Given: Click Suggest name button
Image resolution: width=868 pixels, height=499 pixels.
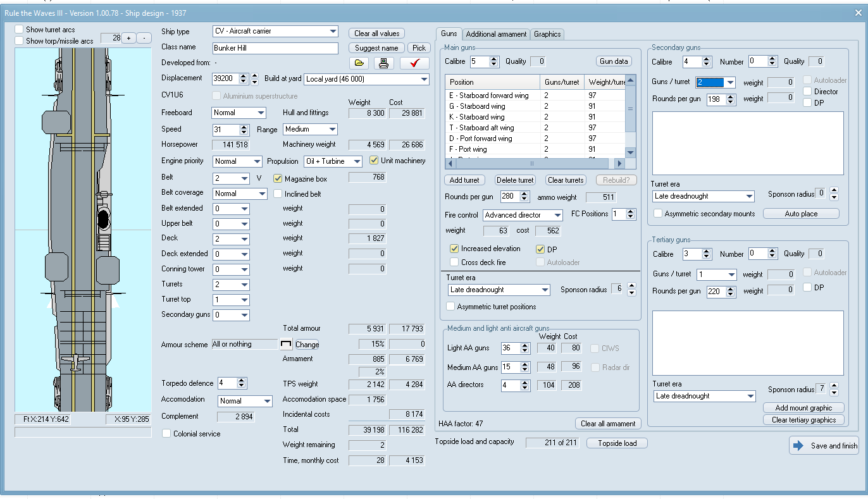Looking at the screenshot, I should 376,48.
